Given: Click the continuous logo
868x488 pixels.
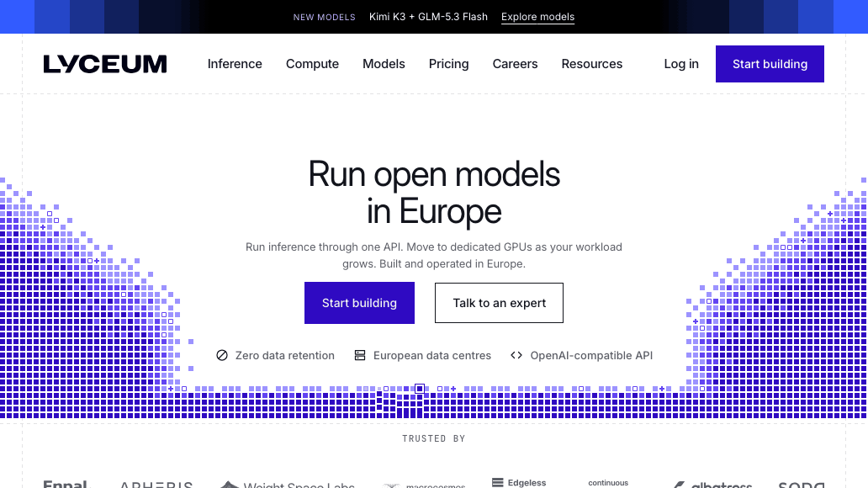Looking at the screenshot, I should 608,483.
